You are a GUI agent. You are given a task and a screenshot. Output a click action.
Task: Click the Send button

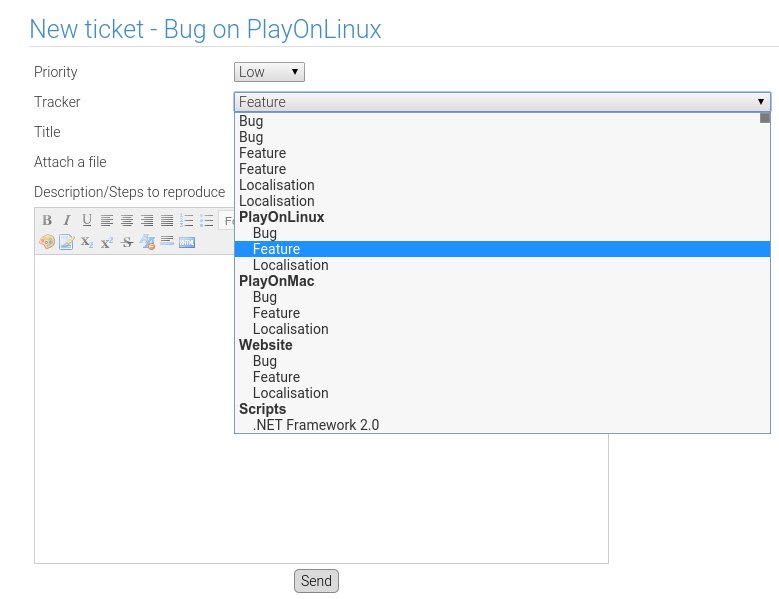(x=316, y=581)
